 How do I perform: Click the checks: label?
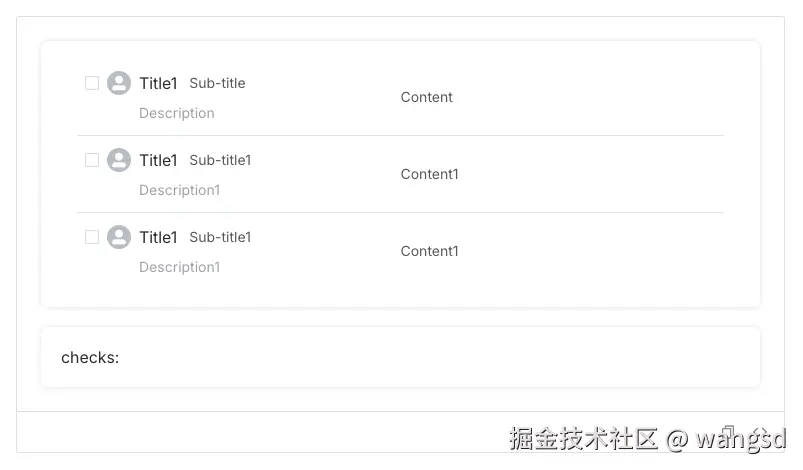[90, 357]
